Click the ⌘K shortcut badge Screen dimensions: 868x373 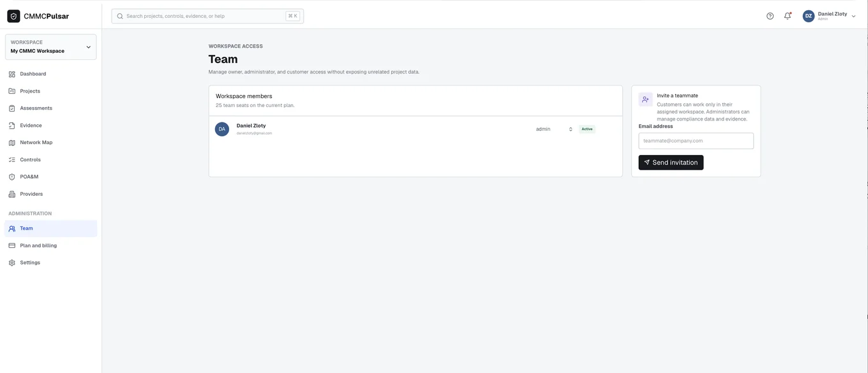[x=292, y=16]
